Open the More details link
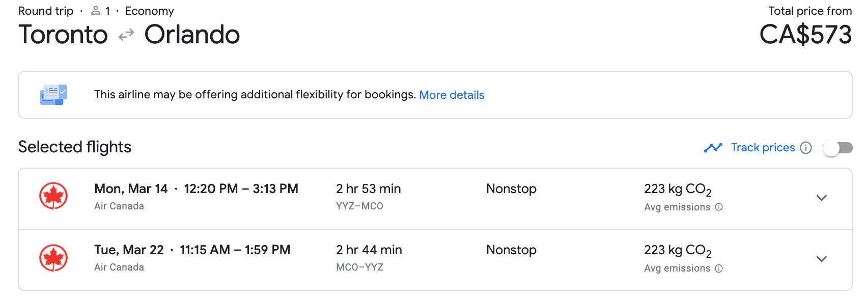 pyautogui.click(x=452, y=95)
